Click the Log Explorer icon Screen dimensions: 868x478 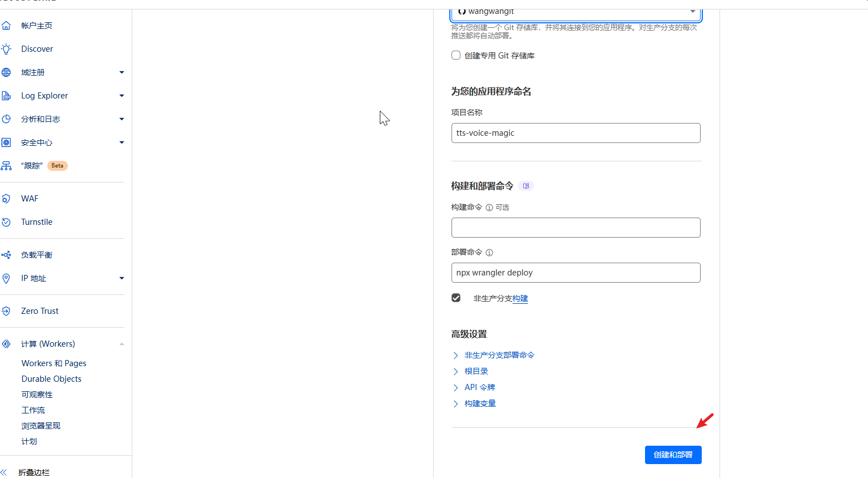[7, 96]
